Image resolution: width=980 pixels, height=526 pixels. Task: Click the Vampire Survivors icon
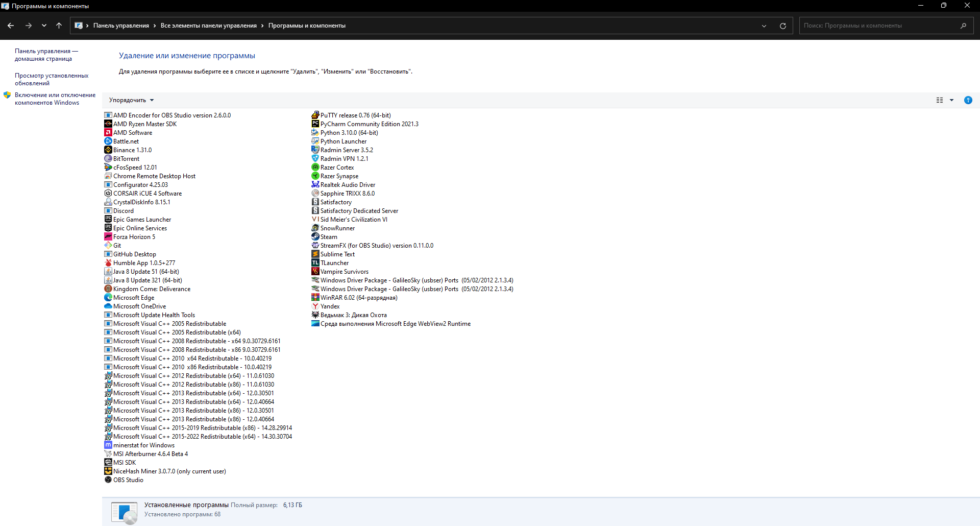(315, 272)
